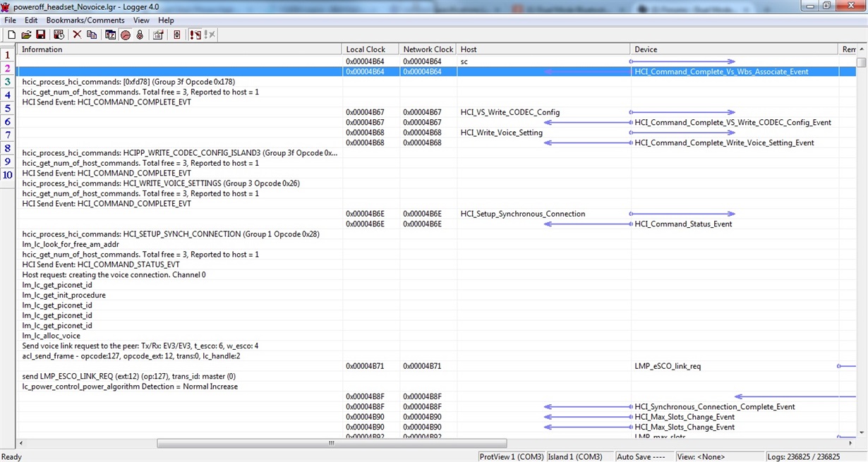868x462 pixels.
Task: Click the horizontal scrollbar left arrow
Action: (x=21, y=444)
